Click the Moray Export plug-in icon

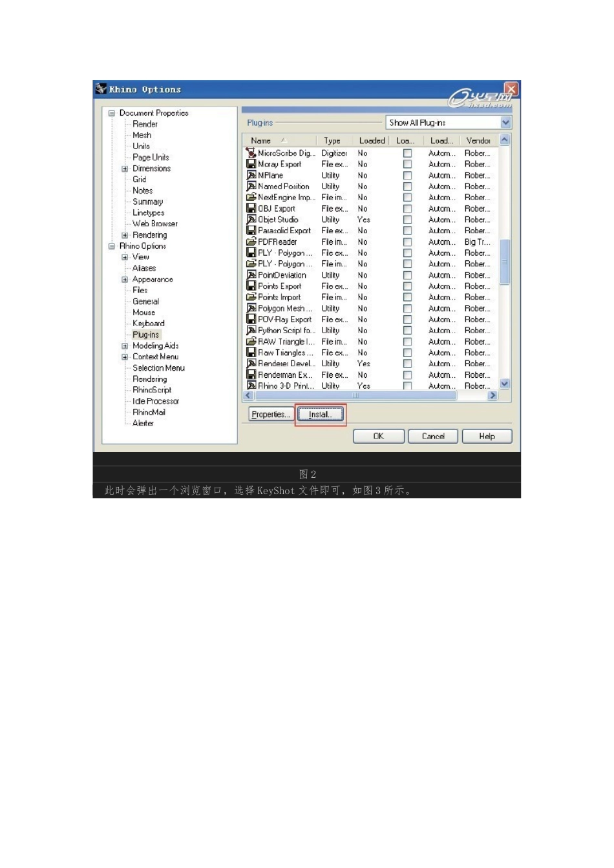(x=251, y=164)
